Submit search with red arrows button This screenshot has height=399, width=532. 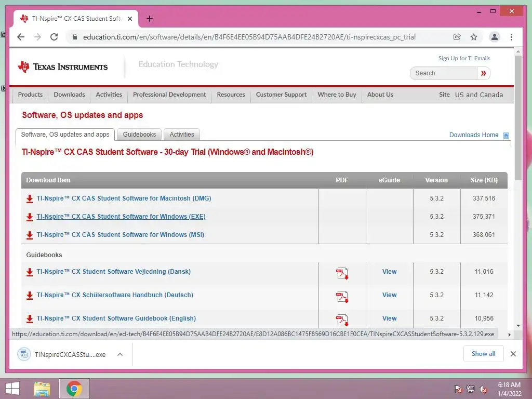pos(484,73)
